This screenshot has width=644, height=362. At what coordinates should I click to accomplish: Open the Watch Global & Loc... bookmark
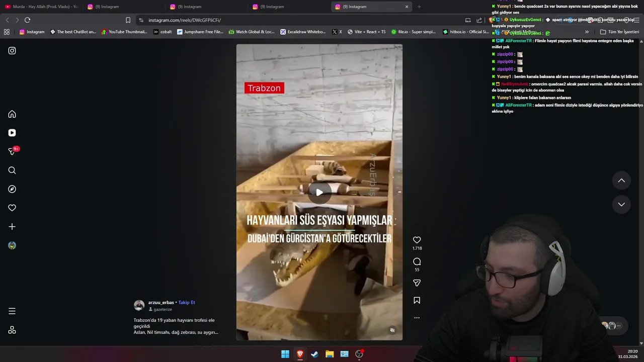click(x=252, y=32)
